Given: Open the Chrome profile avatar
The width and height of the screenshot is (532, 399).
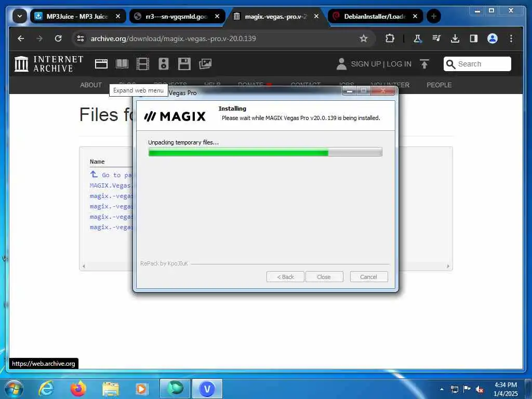Looking at the screenshot, I should pyautogui.click(x=493, y=38).
